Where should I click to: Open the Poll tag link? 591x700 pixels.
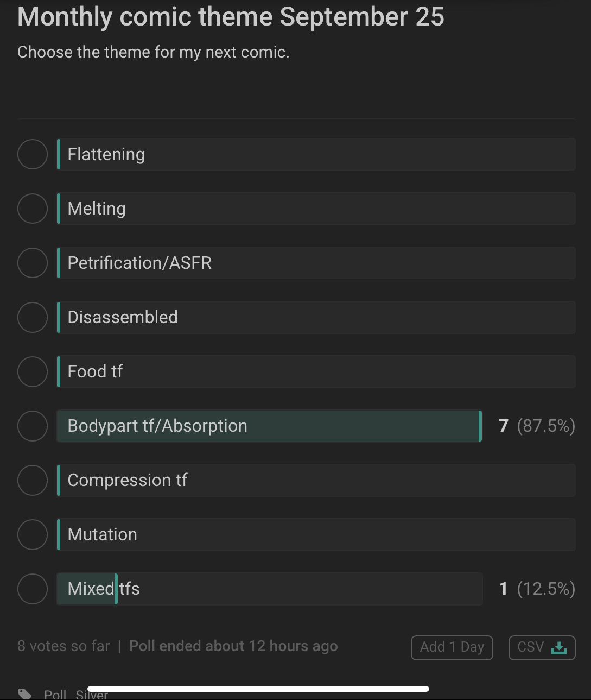(x=55, y=695)
